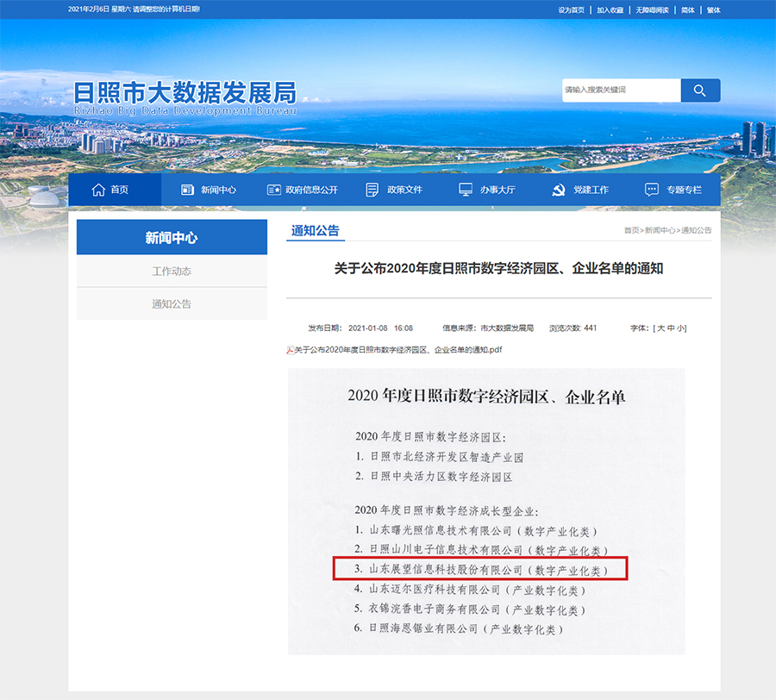Click the 新闻中心 newspaper icon
Viewport: 776px width, 700px height.
coord(185,190)
